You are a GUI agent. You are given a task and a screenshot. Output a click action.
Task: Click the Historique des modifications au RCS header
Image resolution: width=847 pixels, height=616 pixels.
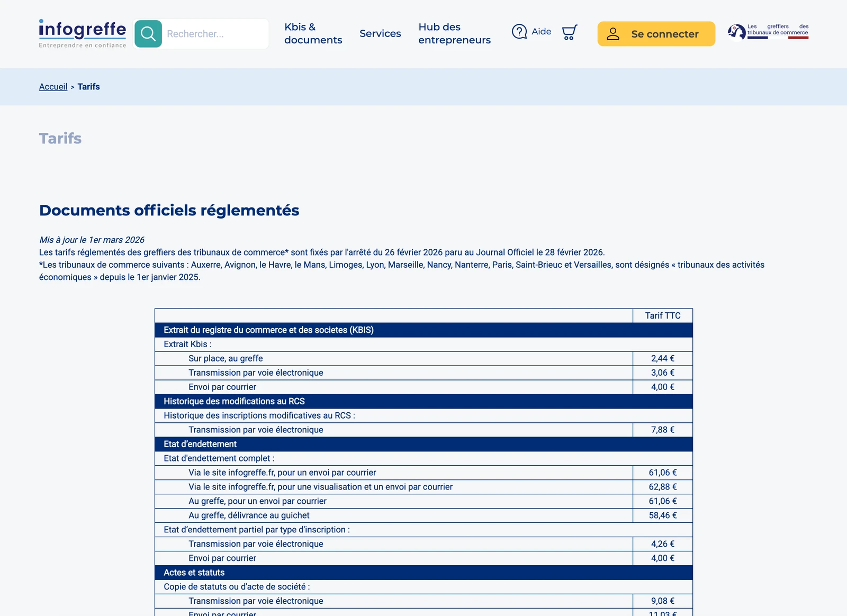coord(424,402)
